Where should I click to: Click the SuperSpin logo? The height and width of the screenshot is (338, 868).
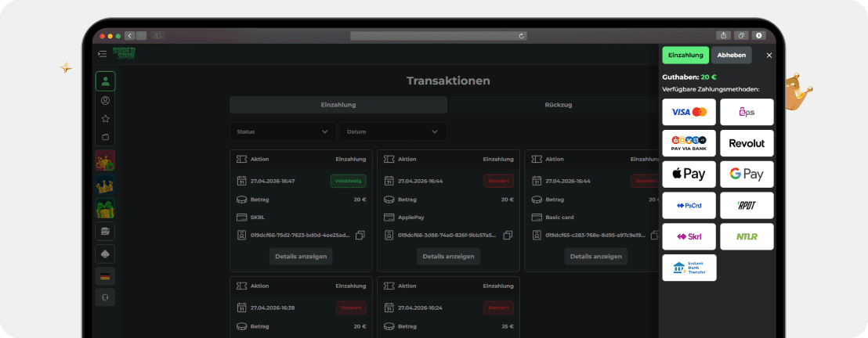(124, 54)
